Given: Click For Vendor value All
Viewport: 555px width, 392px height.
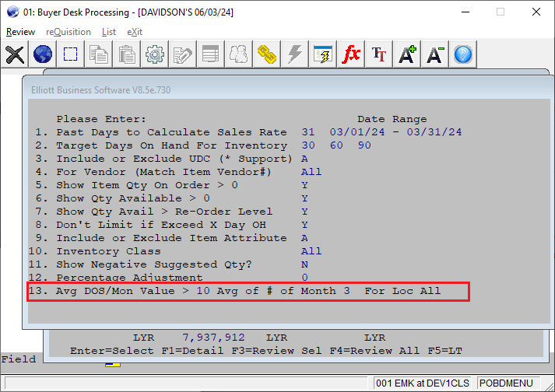Looking at the screenshot, I should [311, 172].
